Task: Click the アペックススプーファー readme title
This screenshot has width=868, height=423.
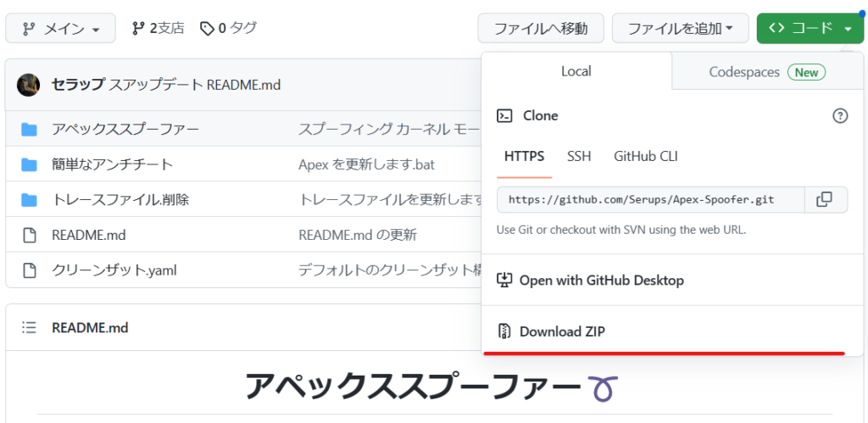Action: [x=414, y=387]
